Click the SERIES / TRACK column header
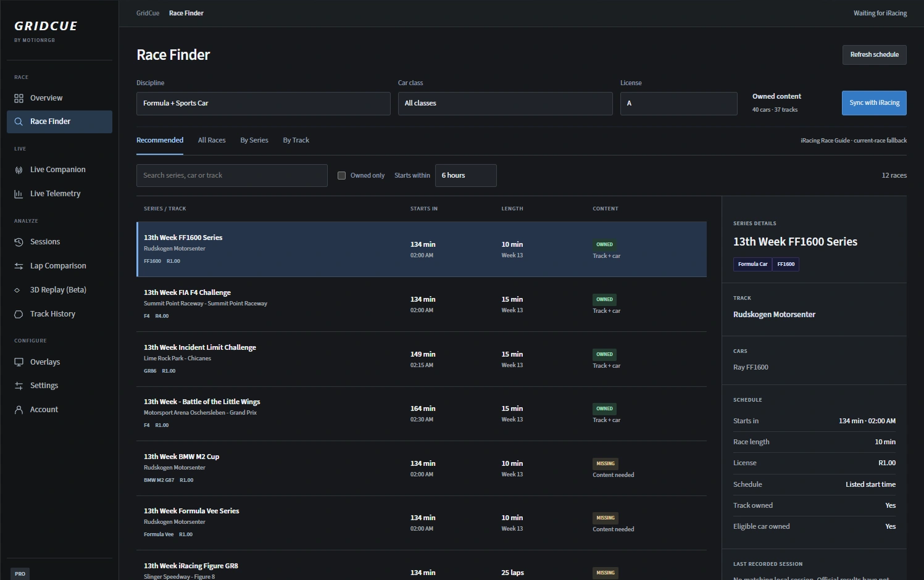 point(165,209)
